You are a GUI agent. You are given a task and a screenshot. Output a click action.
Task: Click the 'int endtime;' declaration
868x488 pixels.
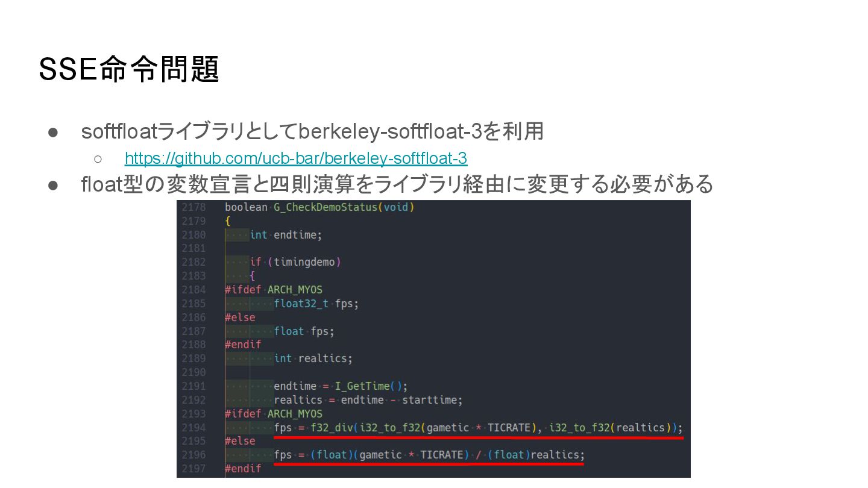[x=286, y=235]
